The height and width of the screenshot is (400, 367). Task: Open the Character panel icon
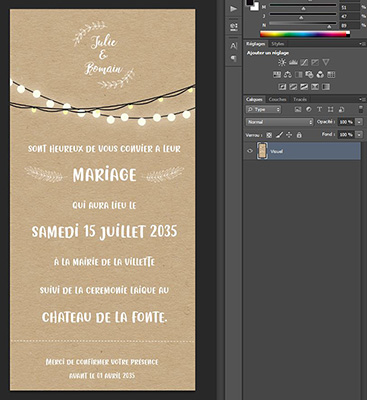[x=234, y=46]
